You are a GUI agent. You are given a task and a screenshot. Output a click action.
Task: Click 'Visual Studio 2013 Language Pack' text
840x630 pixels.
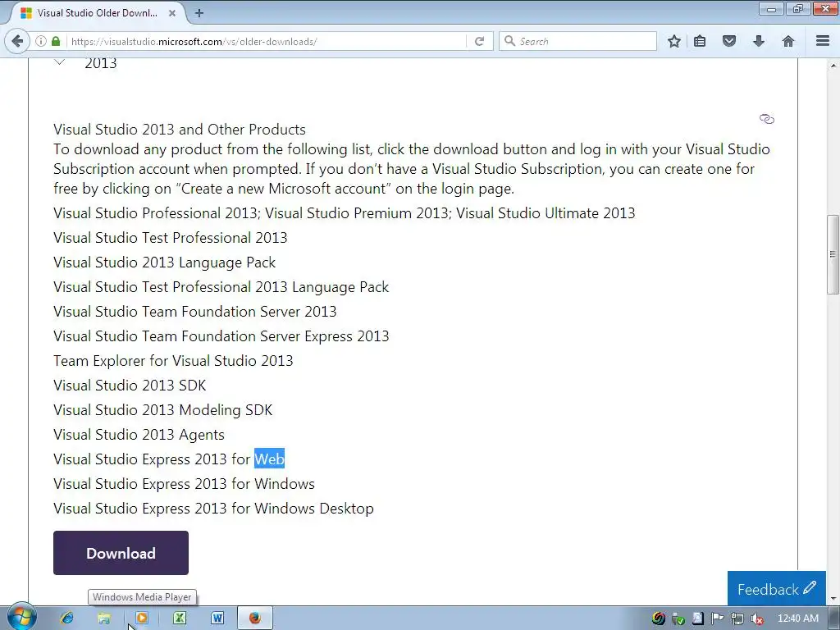coord(164,262)
